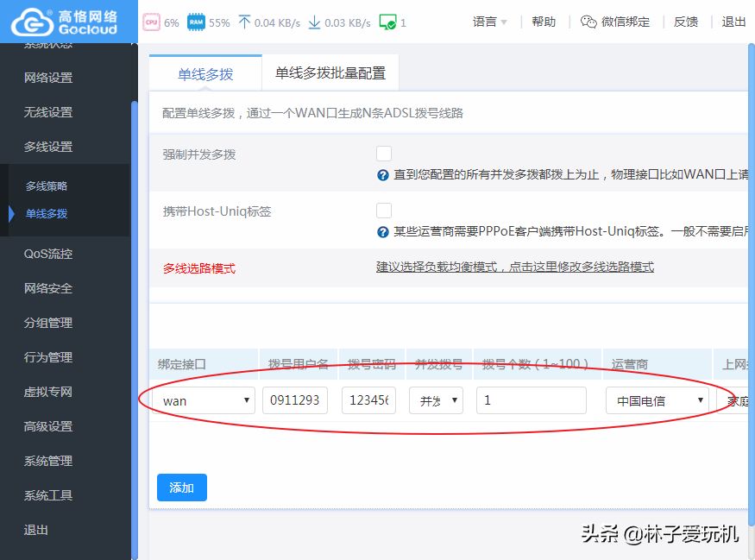Open the 语言 language menu
The height and width of the screenshot is (560, 755).
click(489, 22)
